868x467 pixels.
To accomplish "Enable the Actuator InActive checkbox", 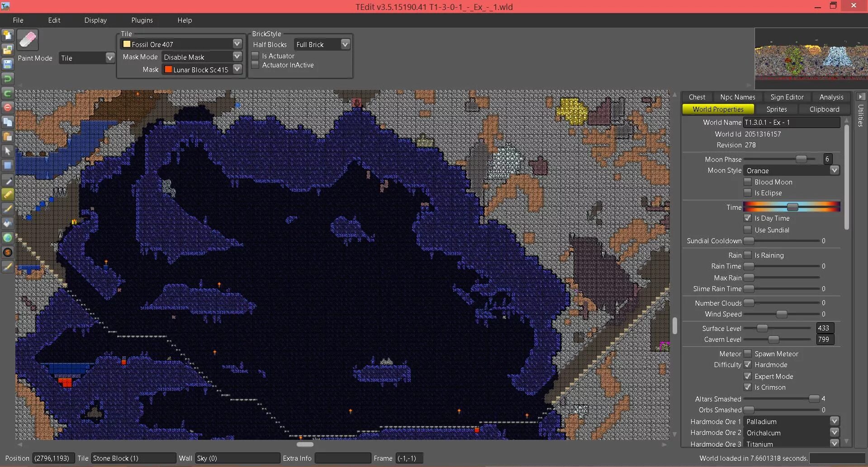I will point(255,65).
